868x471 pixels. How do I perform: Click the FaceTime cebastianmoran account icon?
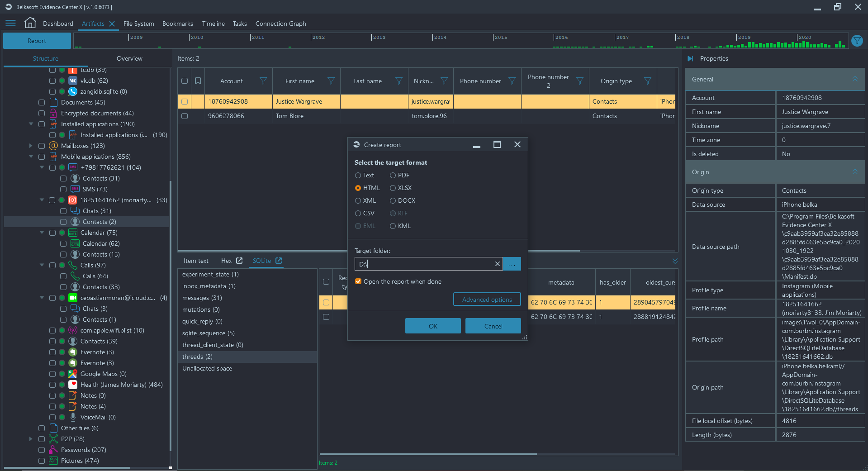click(72, 298)
